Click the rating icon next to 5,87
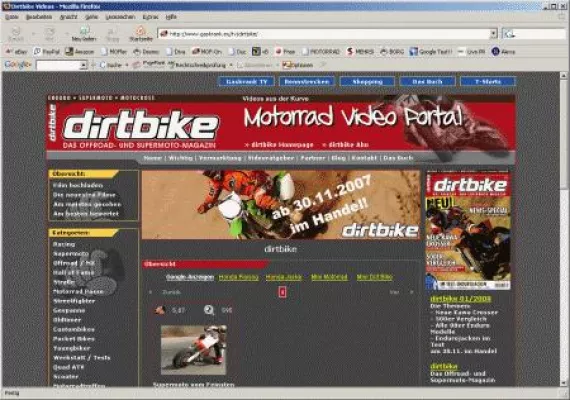Viewport: 570px width, 400px height. click(160, 310)
